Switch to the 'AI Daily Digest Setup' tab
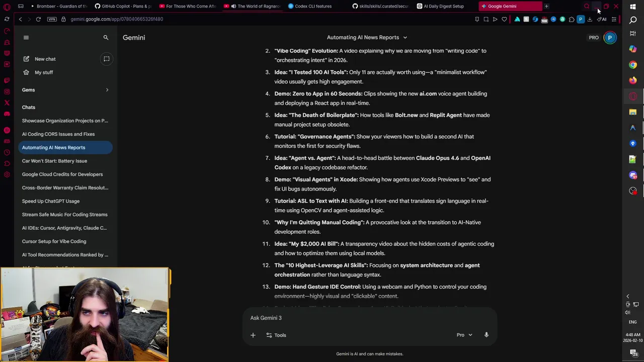 (445, 6)
